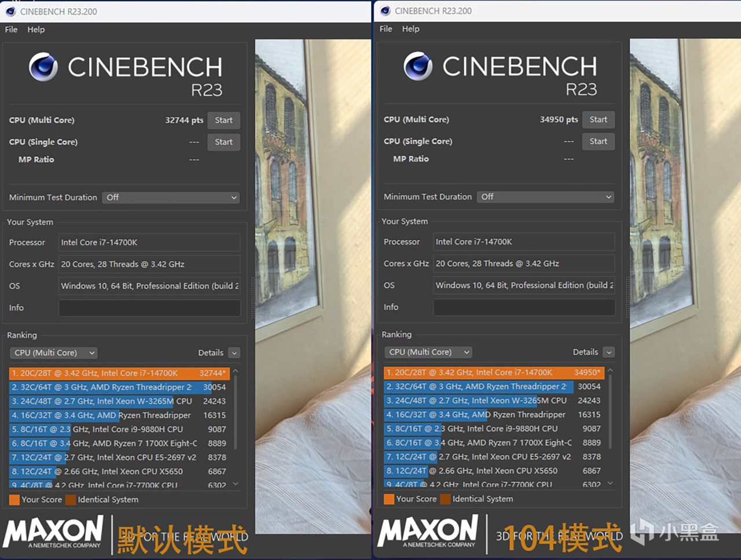Click the Cinebench sphere logo in left window
Viewport: 741px width, 560px height.
(x=43, y=67)
